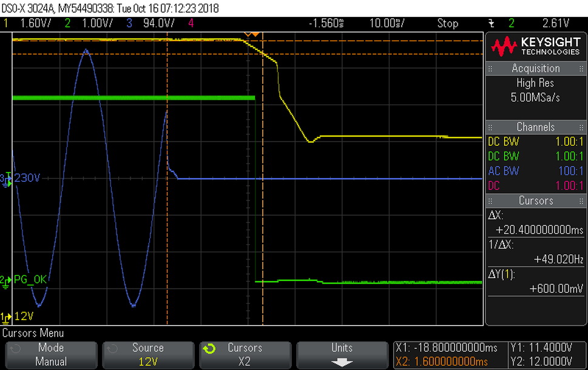Screen dimensions: 588x370
Task: Click the trigger level value 2.61V
Action: pos(555,23)
